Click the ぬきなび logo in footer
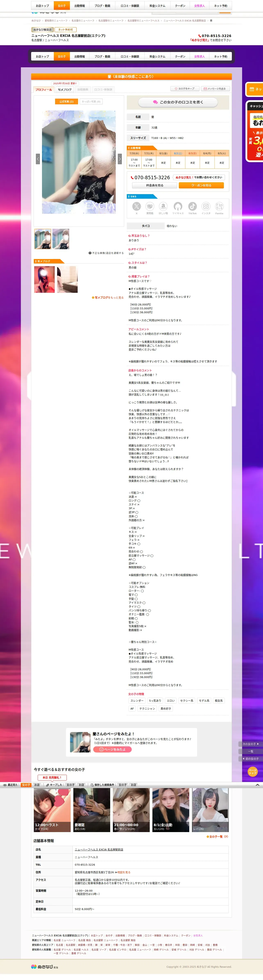The width and height of the screenshot is (263, 980). 44,967
